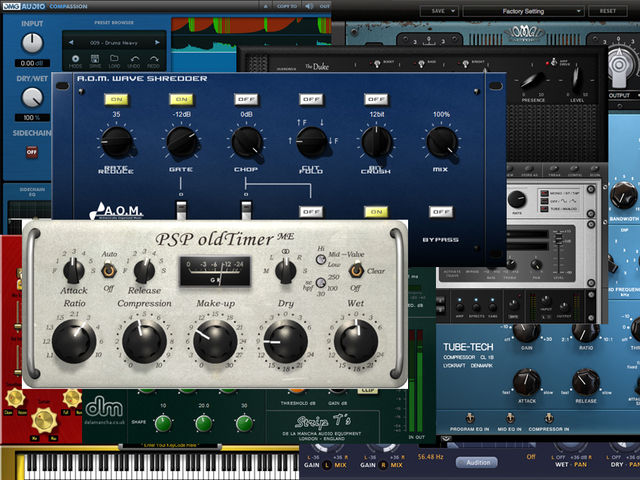Click the Wave Shredder Mix knob
This screenshot has width=640, height=480.
(x=441, y=142)
